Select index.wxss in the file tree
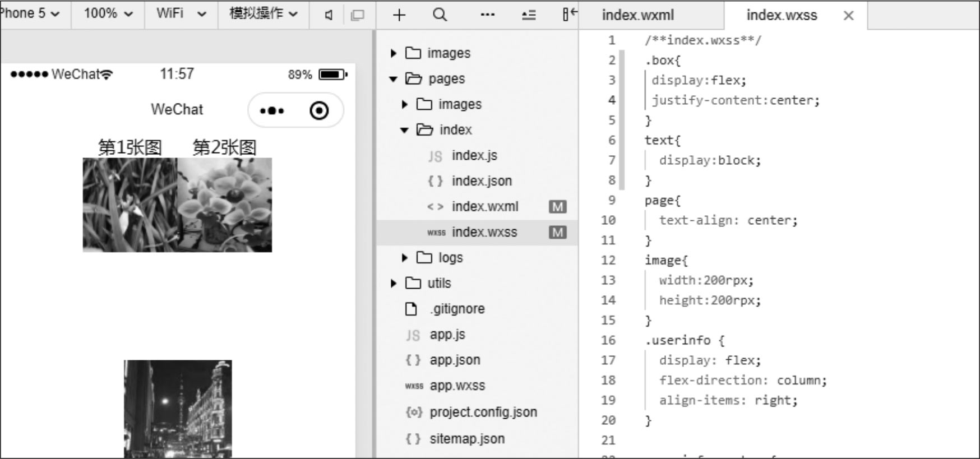The image size is (980, 459). (484, 232)
